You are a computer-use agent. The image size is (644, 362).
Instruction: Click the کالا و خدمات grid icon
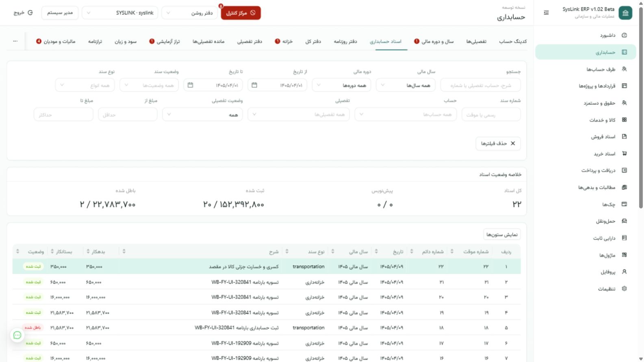[x=624, y=120]
